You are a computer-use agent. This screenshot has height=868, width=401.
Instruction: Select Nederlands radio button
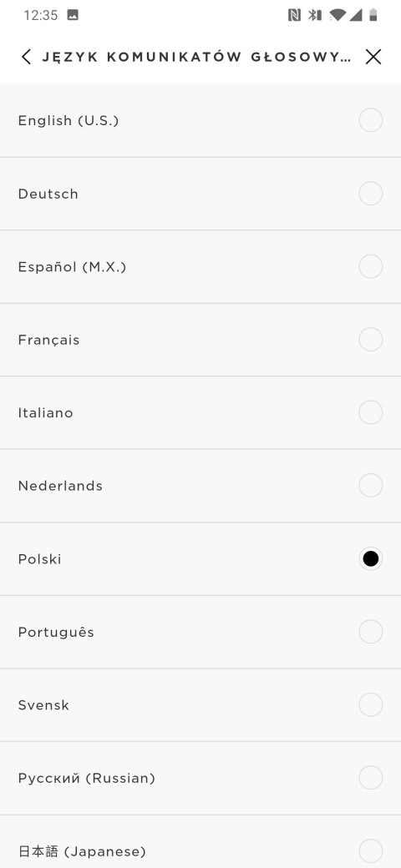click(371, 486)
